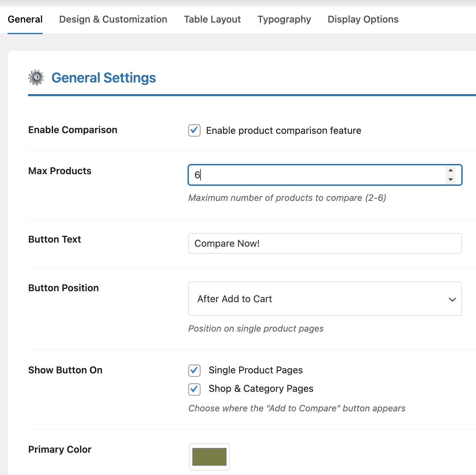This screenshot has width=476, height=475.
Task: Go to the Typography tab
Action: (284, 20)
